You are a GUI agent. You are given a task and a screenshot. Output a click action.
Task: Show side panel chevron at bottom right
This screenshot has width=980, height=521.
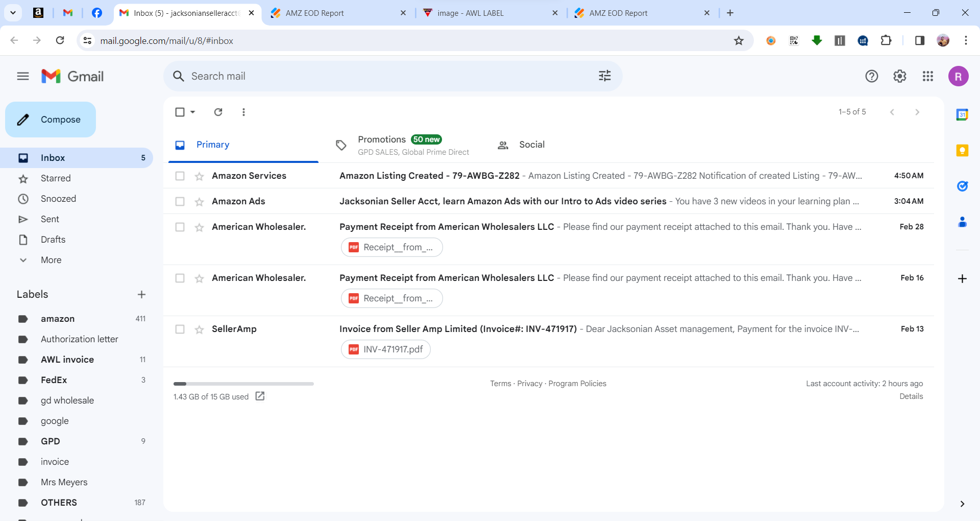tap(962, 504)
